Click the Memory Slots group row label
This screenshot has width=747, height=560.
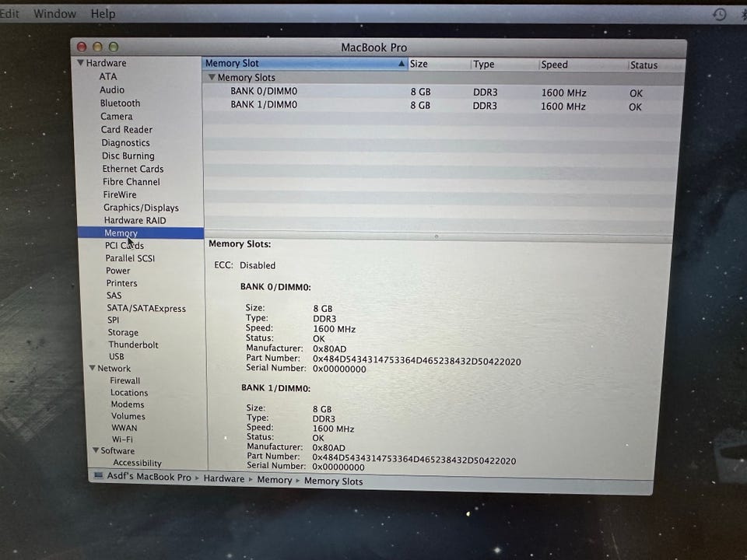247,77
